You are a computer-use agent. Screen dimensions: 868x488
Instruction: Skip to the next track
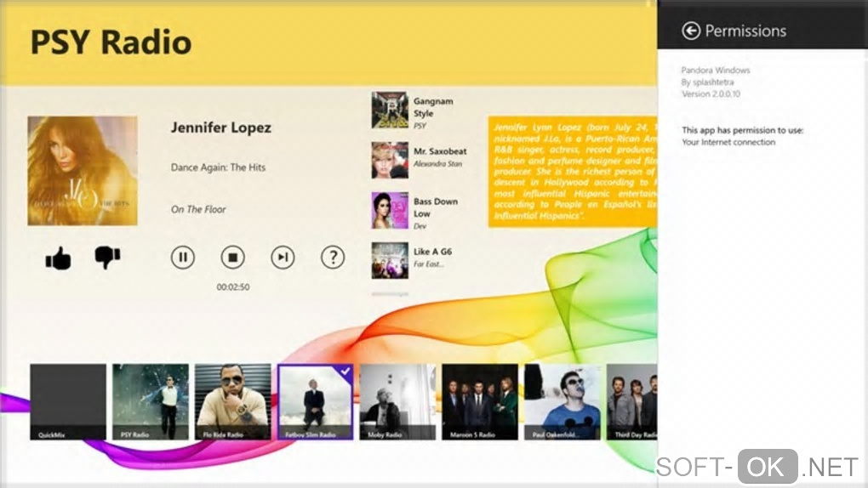pos(283,258)
